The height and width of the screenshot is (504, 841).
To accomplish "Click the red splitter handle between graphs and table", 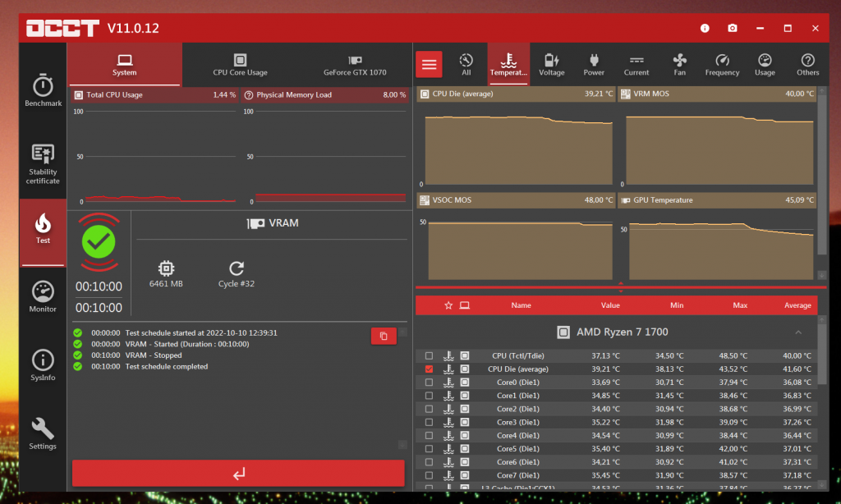I will tap(621, 287).
